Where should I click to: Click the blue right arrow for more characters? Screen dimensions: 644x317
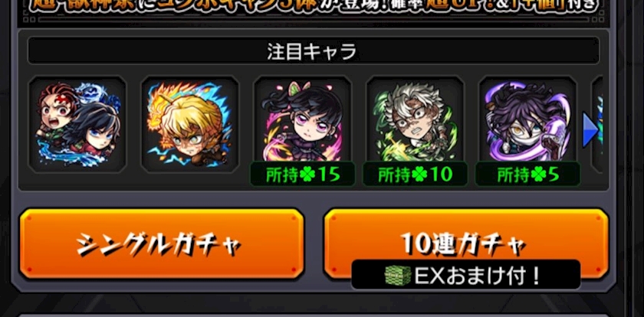point(590,130)
